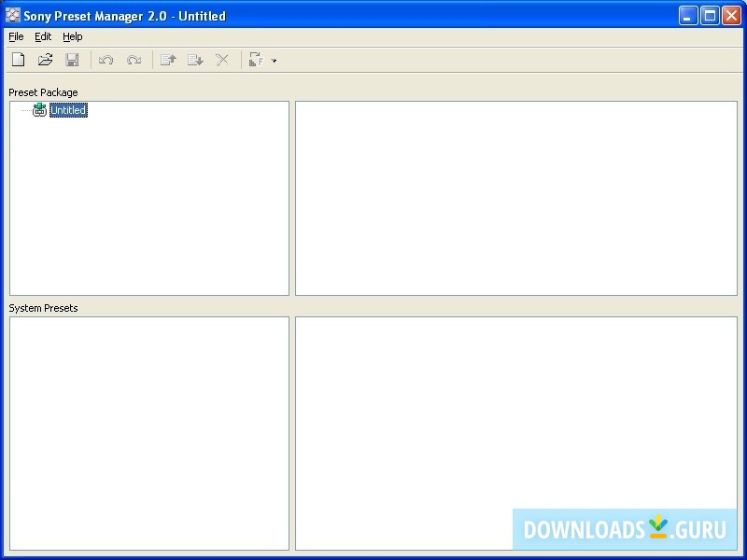Click the Untitled package icon

pyautogui.click(x=39, y=109)
